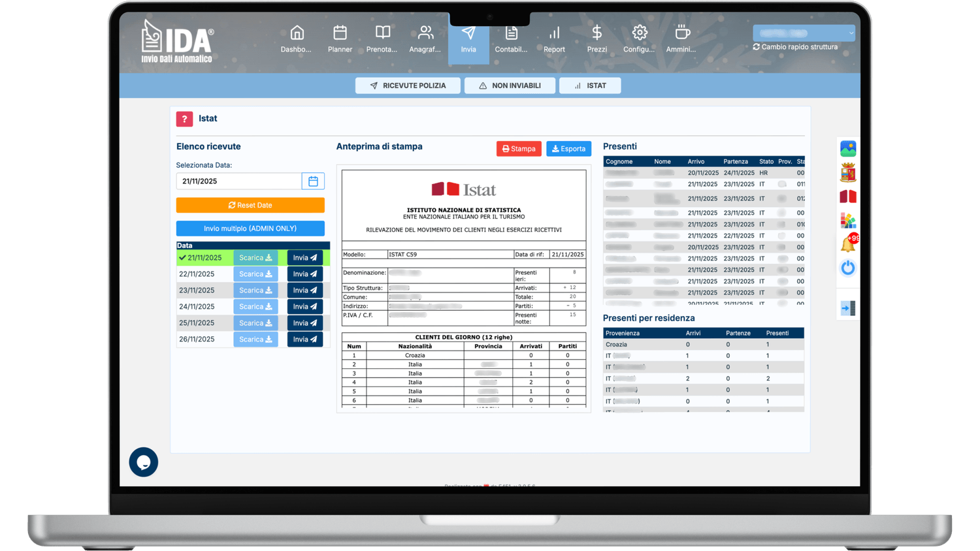The image size is (980, 551).
Task: Click the landscape picture icon in right sidebar
Action: tap(848, 149)
